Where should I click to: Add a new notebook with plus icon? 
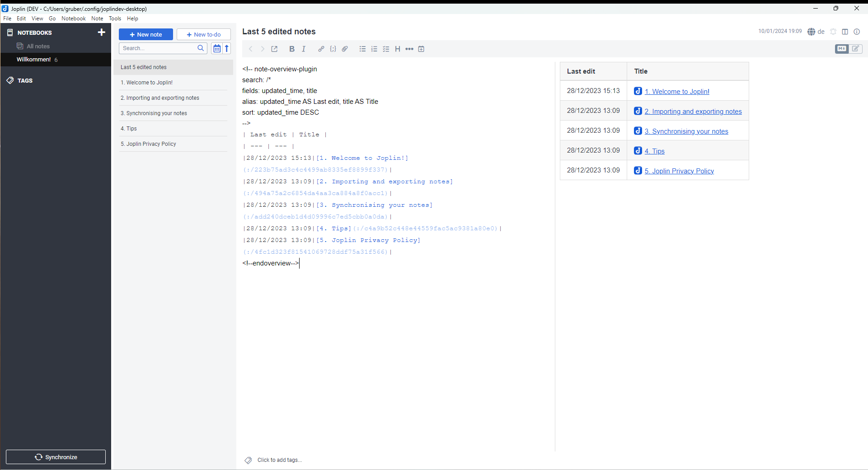tap(102, 33)
